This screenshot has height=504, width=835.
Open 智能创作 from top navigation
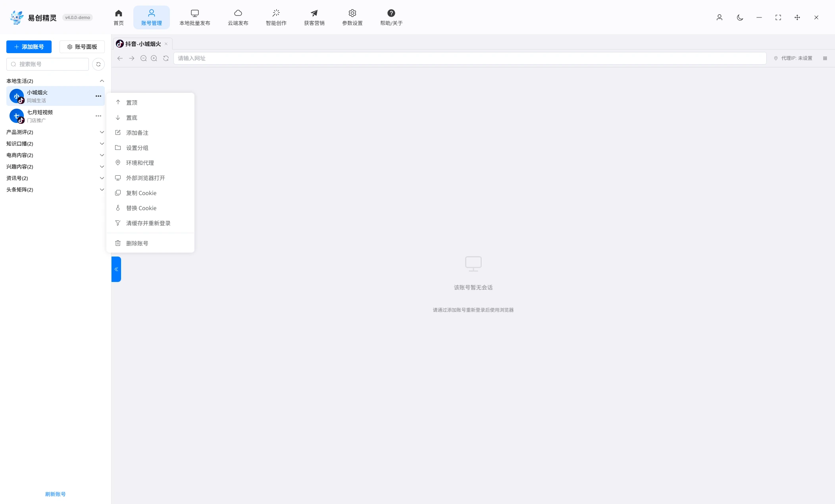coord(276,17)
